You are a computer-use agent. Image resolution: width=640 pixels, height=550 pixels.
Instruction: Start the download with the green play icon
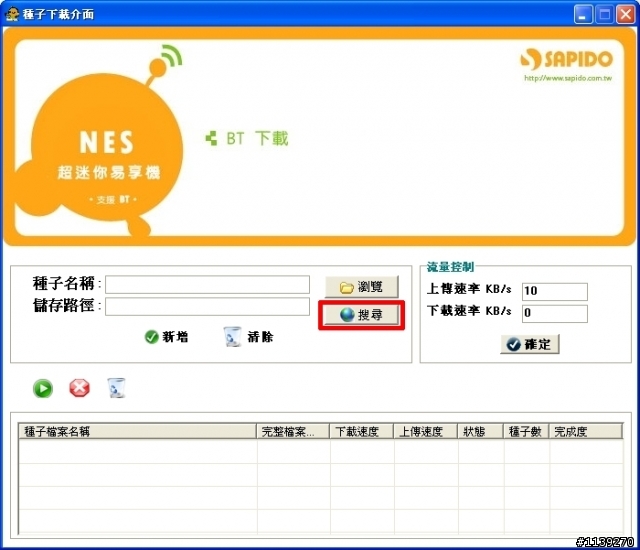(43, 388)
